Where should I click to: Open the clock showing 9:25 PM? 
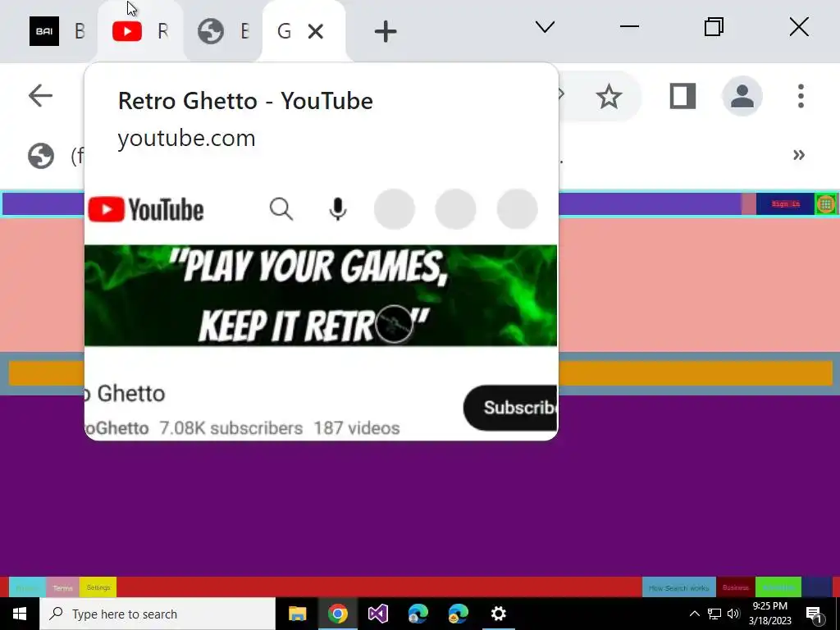769,614
